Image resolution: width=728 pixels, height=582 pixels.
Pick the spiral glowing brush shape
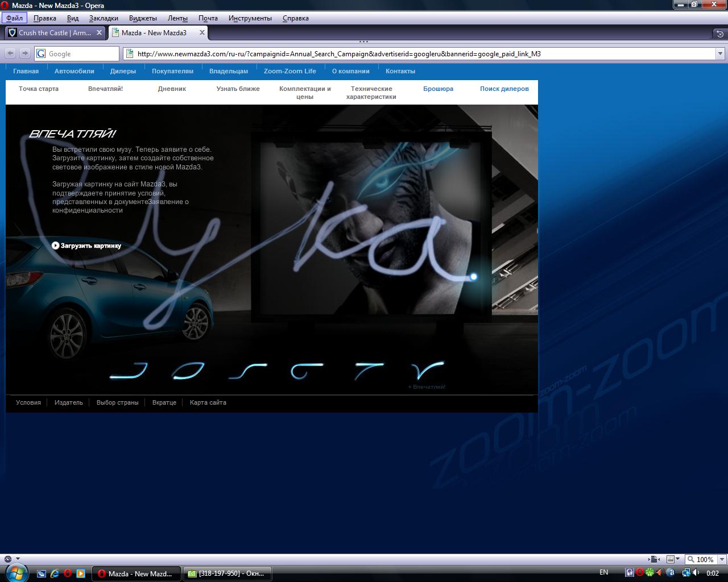(307, 371)
